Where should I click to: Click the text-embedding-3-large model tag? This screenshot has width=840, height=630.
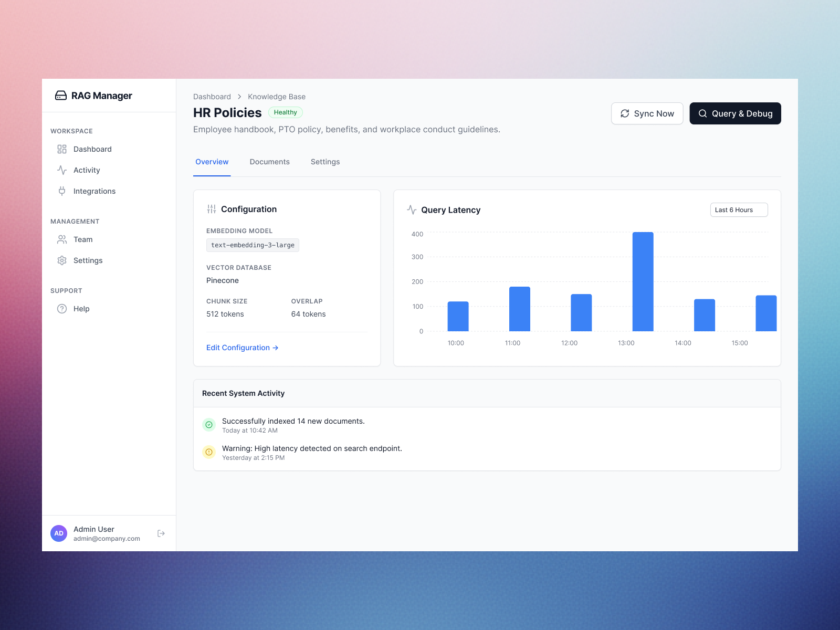(253, 245)
